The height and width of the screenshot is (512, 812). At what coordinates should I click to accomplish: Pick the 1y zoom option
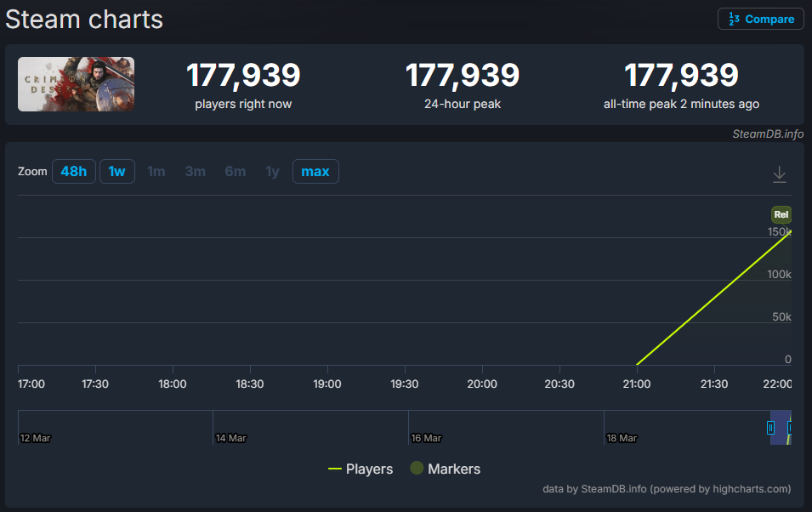click(272, 172)
